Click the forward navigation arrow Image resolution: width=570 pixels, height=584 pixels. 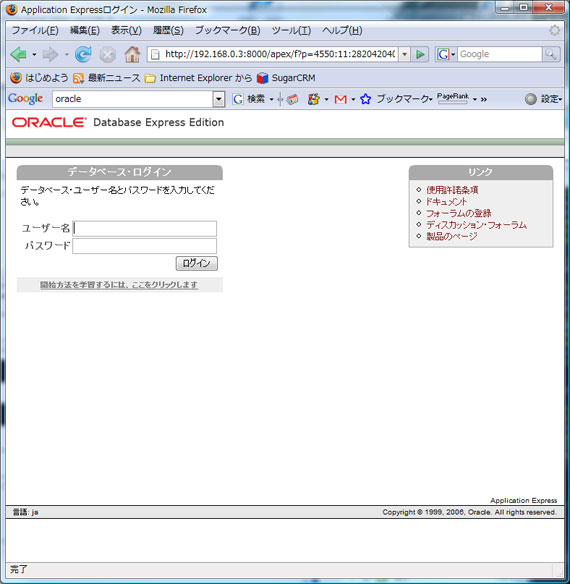coord(50,54)
